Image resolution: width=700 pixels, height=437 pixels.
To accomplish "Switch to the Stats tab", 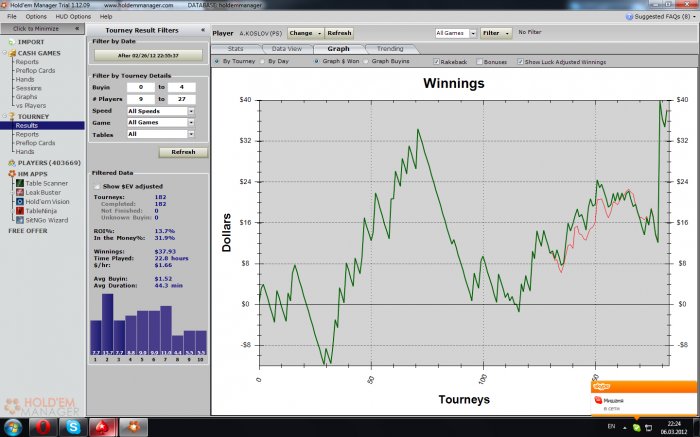I will pos(236,49).
